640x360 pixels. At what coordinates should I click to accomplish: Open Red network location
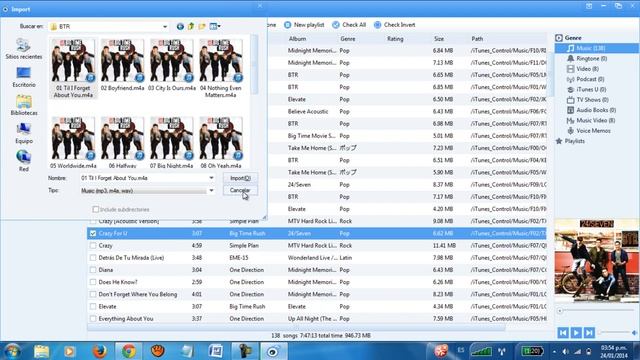[24, 161]
